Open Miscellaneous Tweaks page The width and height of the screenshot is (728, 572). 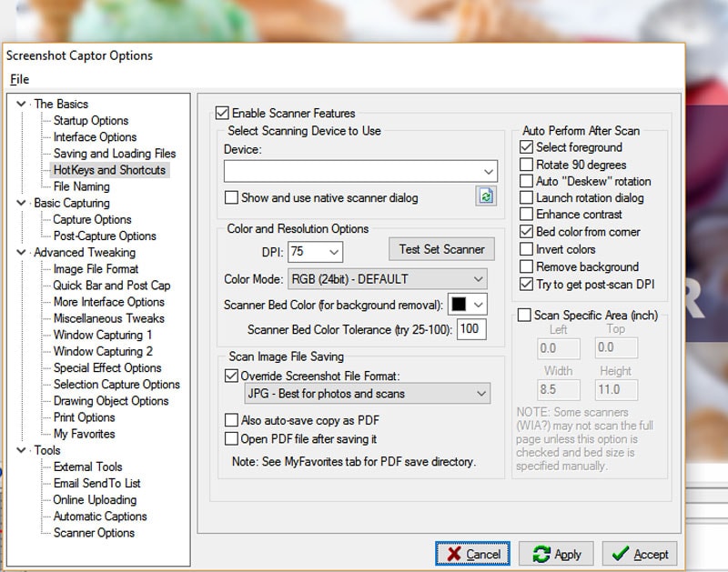[109, 318]
